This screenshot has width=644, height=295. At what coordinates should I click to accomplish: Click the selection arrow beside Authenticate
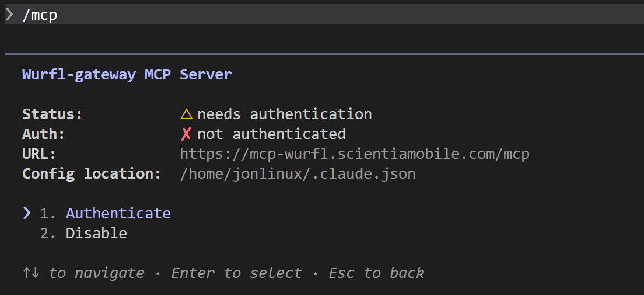27,213
